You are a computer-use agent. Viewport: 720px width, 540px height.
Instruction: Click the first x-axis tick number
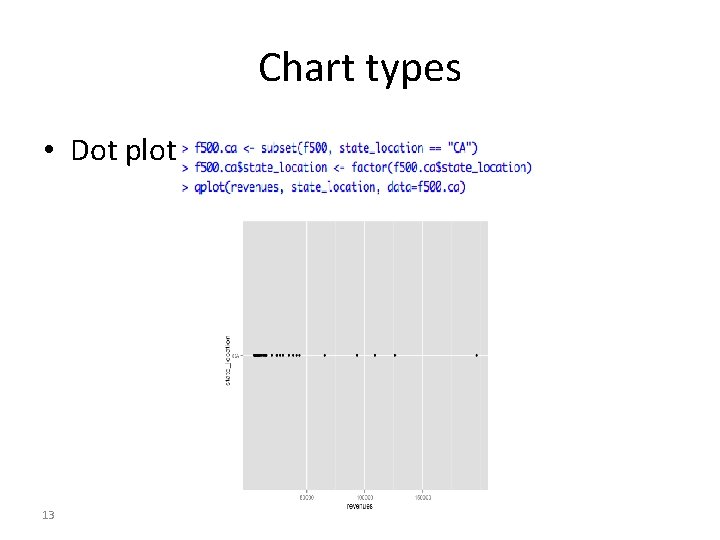click(307, 497)
